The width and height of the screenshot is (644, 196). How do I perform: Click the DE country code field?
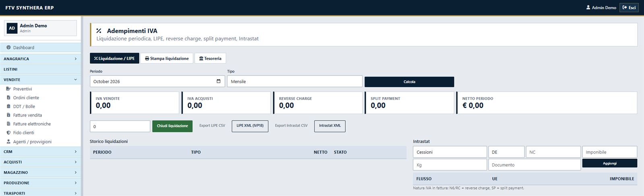[x=506, y=152]
